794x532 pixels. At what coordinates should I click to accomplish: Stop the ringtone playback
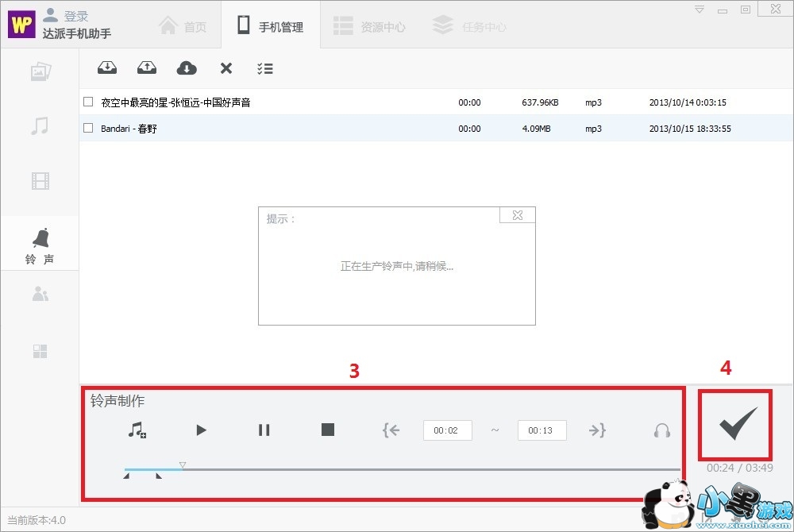pyautogui.click(x=328, y=430)
